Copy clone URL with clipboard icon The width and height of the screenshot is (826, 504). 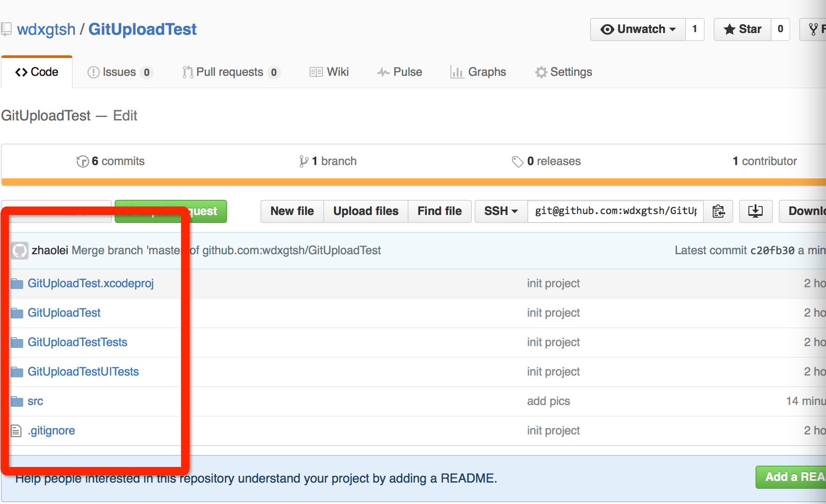pyautogui.click(x=719, y=211)
